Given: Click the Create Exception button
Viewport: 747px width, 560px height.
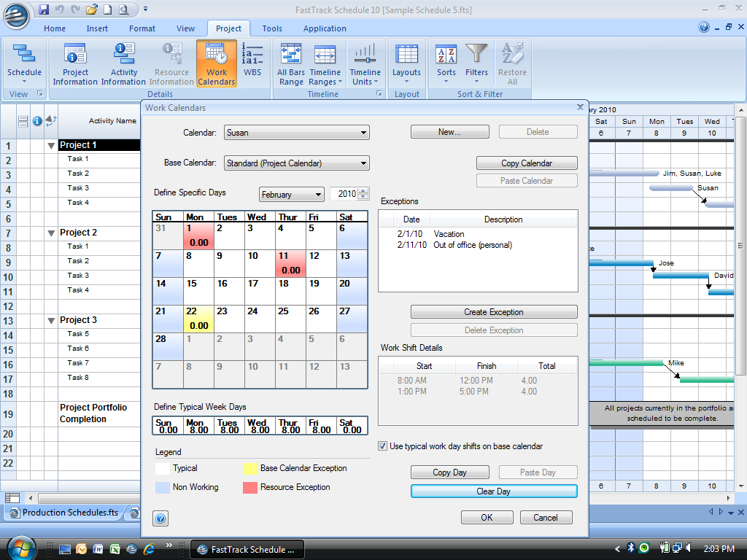Looking at the screenshot, I should pyautogui.click(x=494, y=312).
